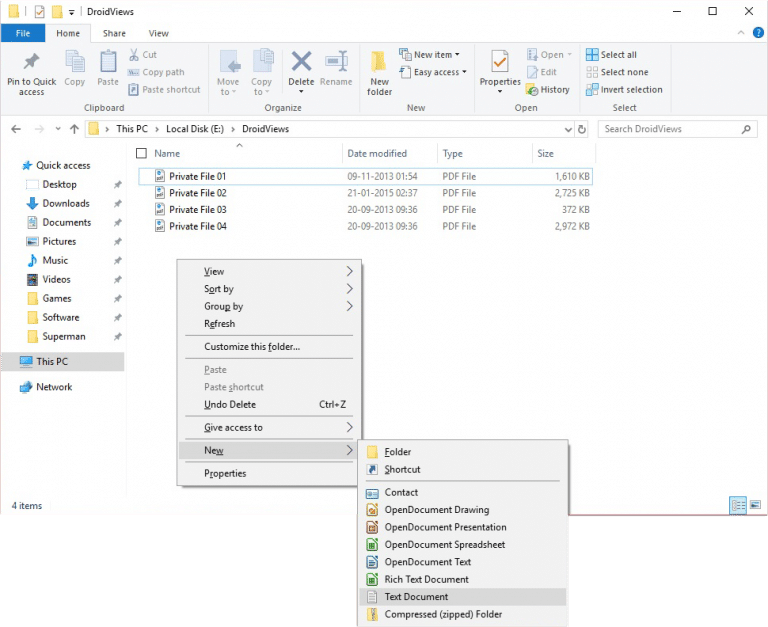
Task: Select Network in the navigation pane
Action: [x=54, y=387]
